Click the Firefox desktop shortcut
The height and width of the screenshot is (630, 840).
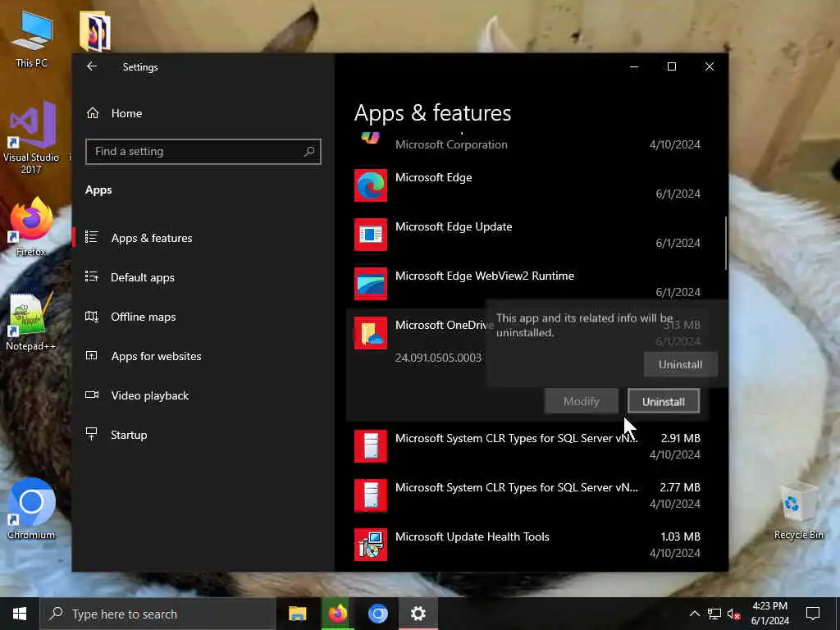pos(31,226)
